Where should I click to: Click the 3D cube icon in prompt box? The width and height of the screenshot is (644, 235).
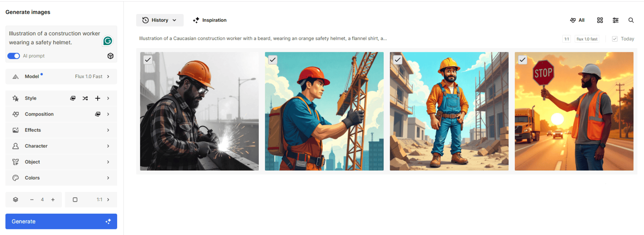click(110, 56)
